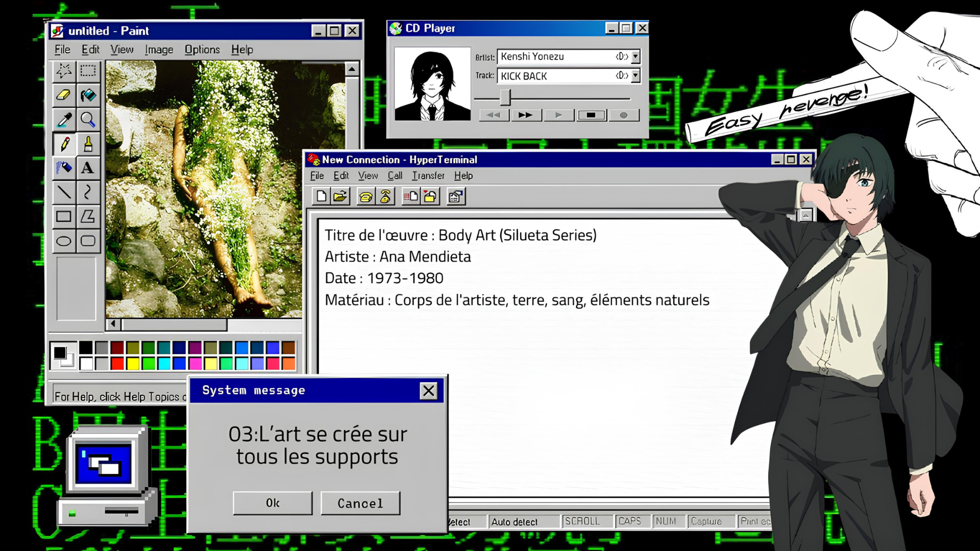
Task: Choose the Eraser tool in Paint
Action: coord(64,95)
